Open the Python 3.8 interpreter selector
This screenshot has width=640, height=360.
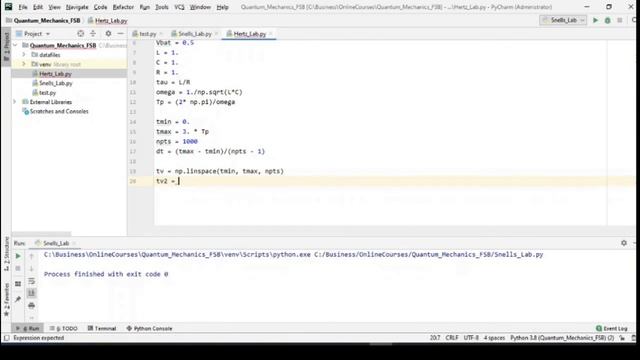[x=562, y=338]
